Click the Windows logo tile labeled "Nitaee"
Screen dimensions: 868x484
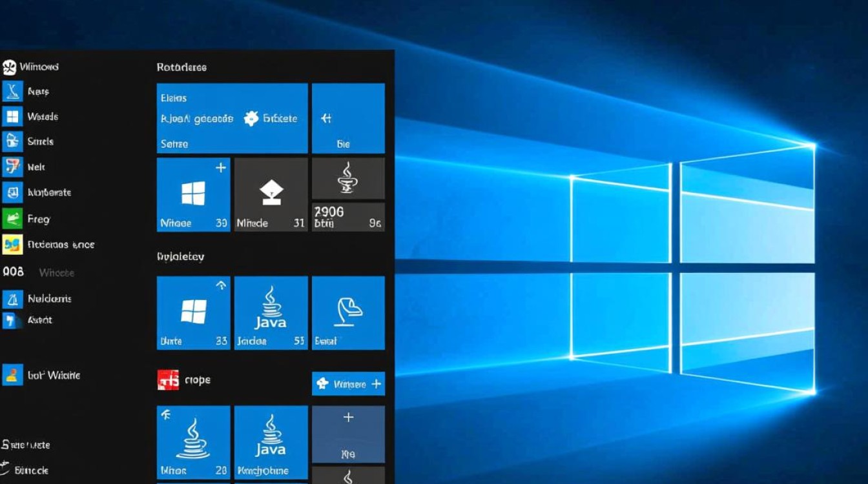click(193, 194)
